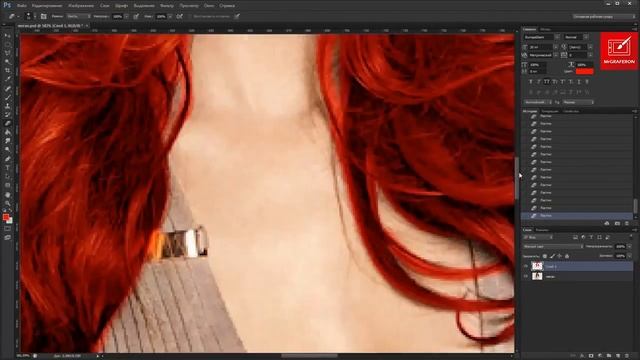
Task: Click the history panel trash icon
Action: pos(627,224)
